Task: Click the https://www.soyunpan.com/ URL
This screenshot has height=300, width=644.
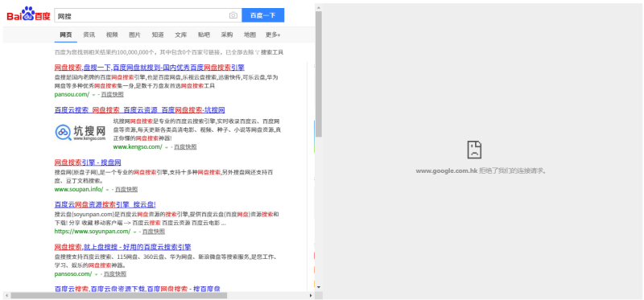Action: coord(93,232)
